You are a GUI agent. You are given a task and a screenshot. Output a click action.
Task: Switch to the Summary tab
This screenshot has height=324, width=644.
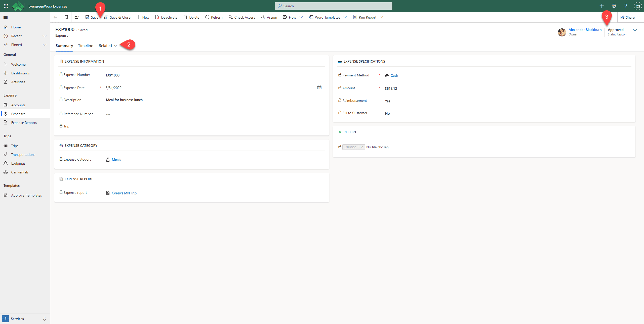pos(64,45)
